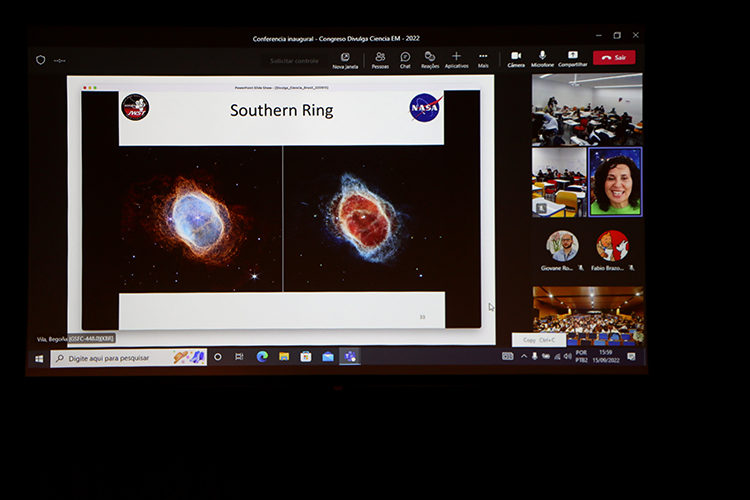
Task: Click the battery tray icon
Action: point(546,356)
